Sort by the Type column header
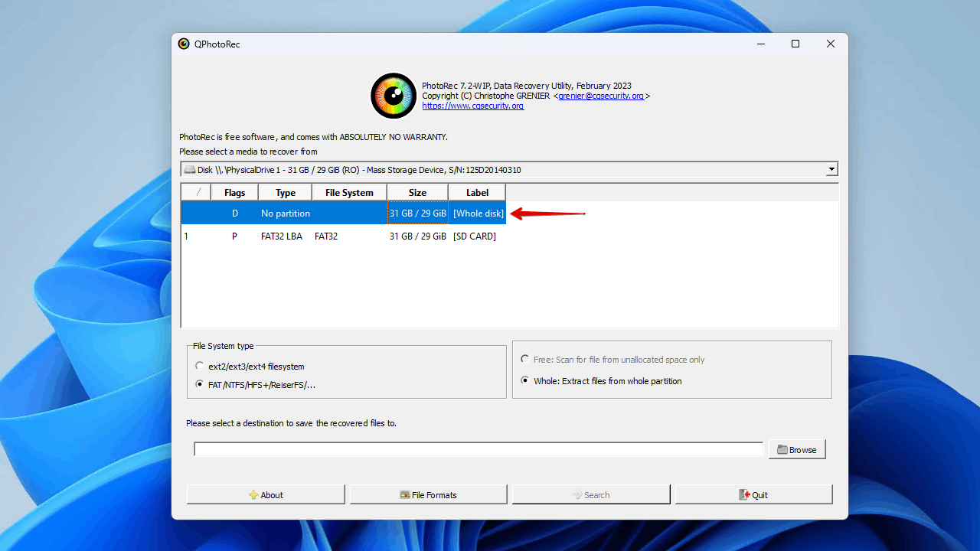 pyautogui.click(x=286, y=193)
